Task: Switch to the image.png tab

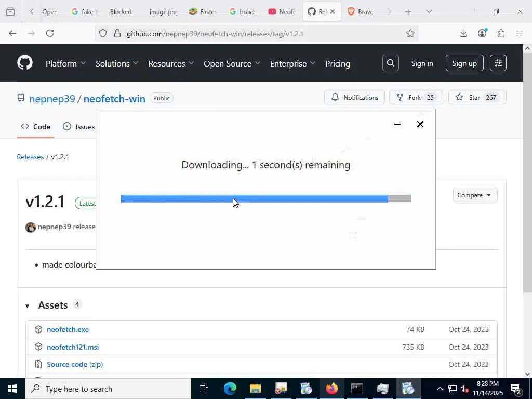Action: click(164, 11)
